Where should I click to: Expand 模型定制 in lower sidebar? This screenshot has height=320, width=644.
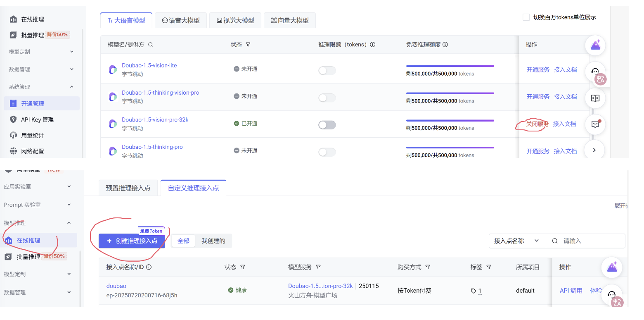pyautogui.click(x=38, y=274)
